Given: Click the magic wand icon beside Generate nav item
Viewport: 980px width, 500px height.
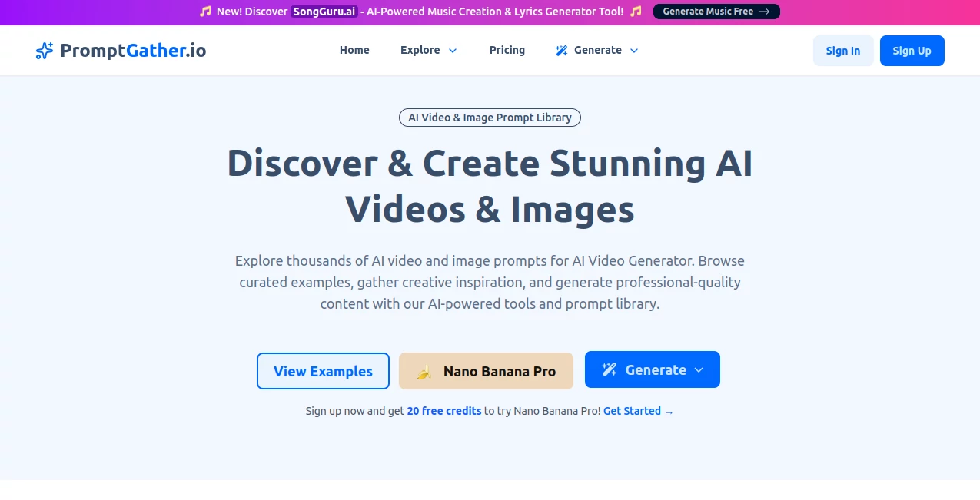Looking at the screenshot, I should (x=561, y=50).
